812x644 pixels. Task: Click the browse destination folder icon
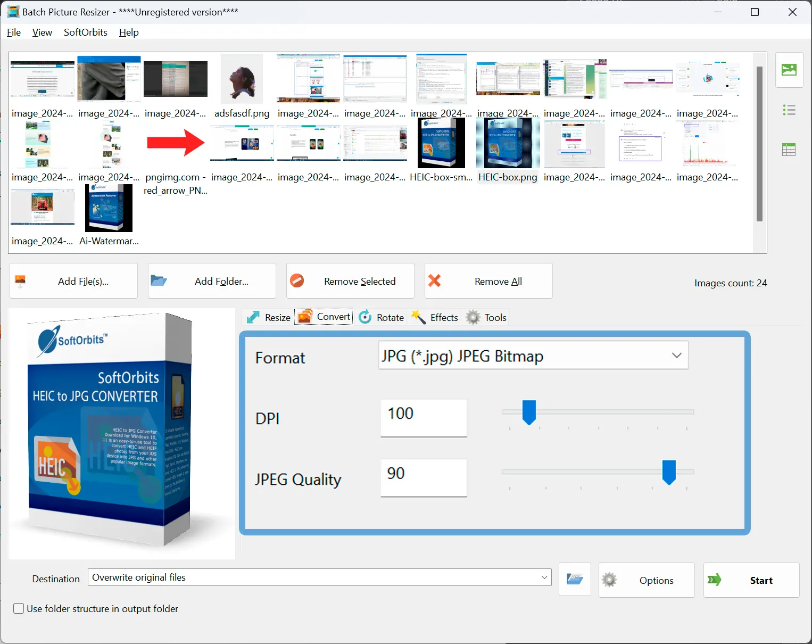[575, 579]
